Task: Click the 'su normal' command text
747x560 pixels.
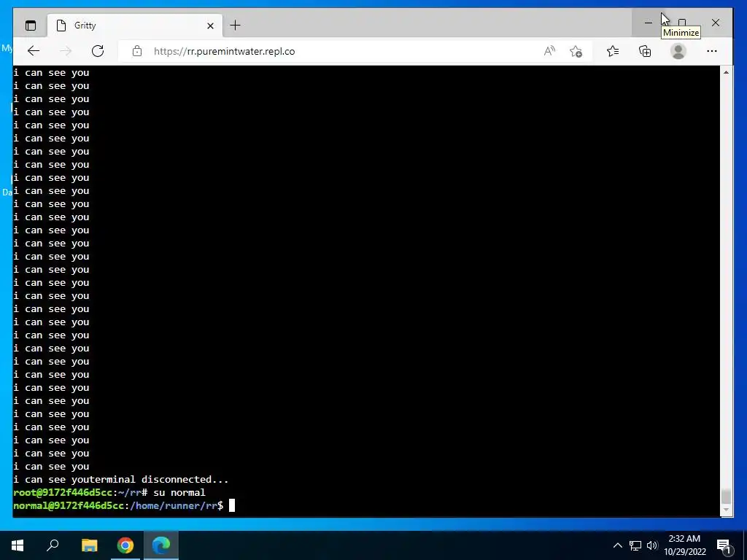Action: click(x=179, y=492)
